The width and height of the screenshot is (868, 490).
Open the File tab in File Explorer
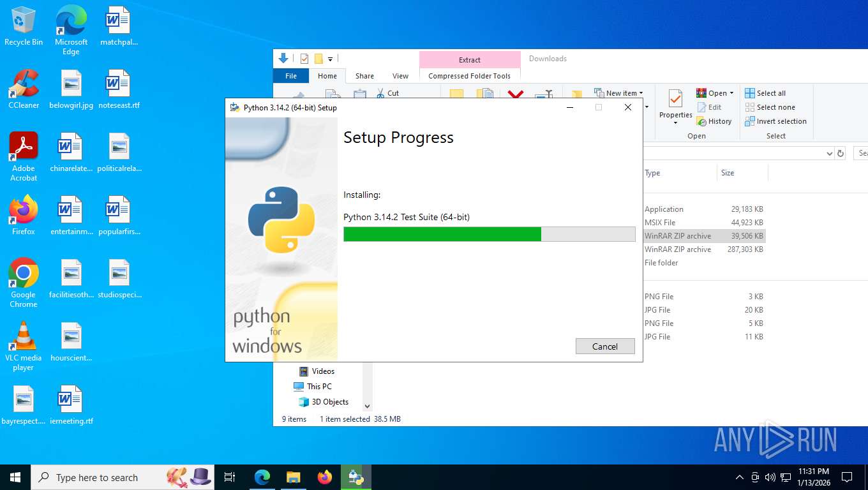point(291,76)
